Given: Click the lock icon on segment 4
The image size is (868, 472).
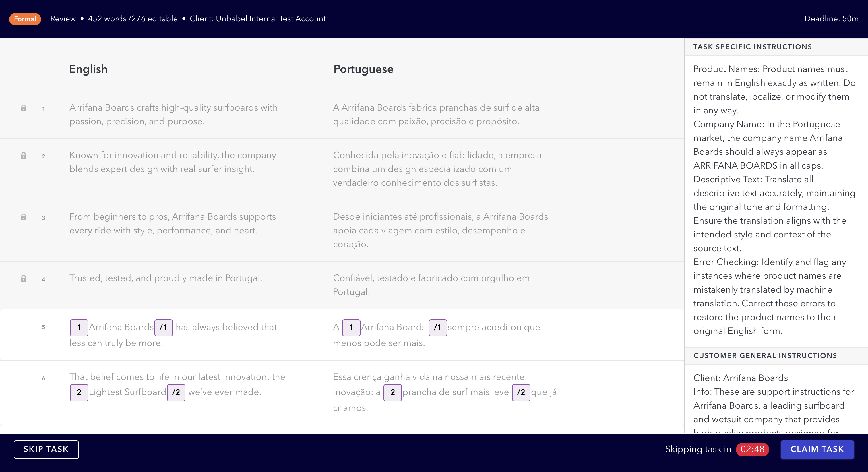Looking at the screenshot, I should pos(23,278).
